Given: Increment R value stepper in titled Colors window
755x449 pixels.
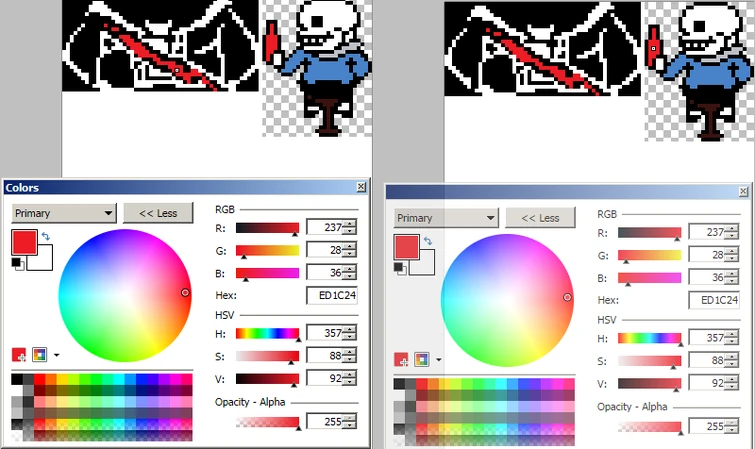Looking at the screenshot, I should pos(350,224).
